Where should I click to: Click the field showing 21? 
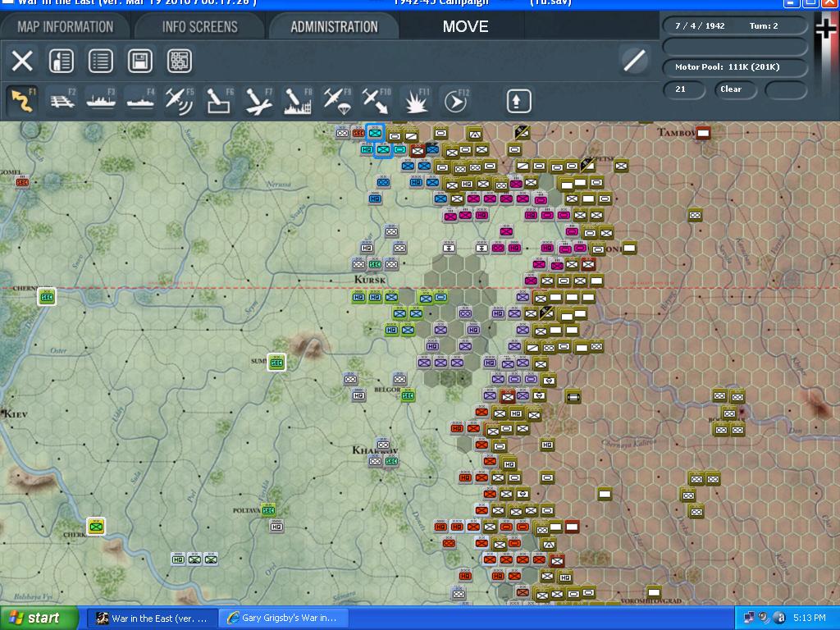(683, 89)
